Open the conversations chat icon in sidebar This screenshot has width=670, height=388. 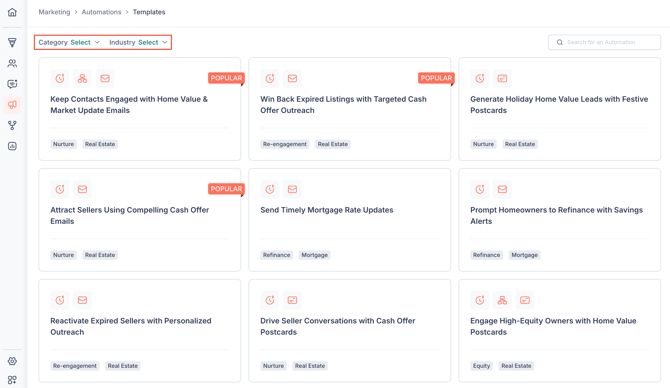pyautogui.click(x=12, y=84)
